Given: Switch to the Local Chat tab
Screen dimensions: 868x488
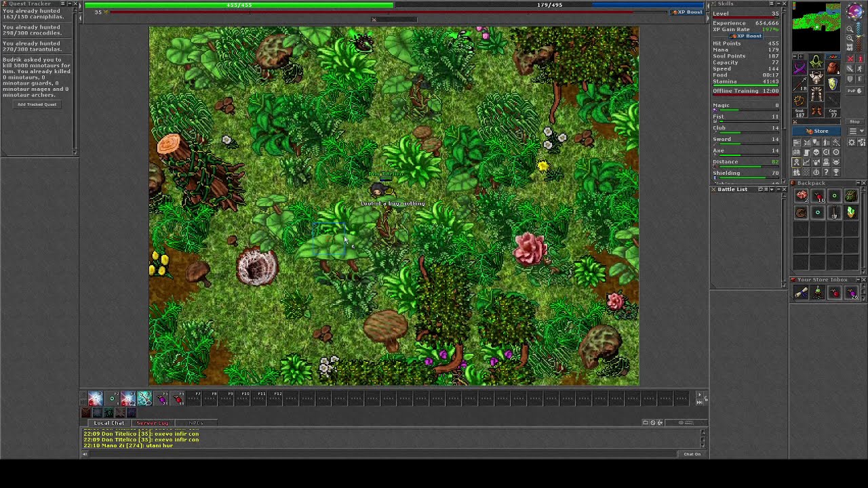Looking at the screenshot, I should click(109, 423).
